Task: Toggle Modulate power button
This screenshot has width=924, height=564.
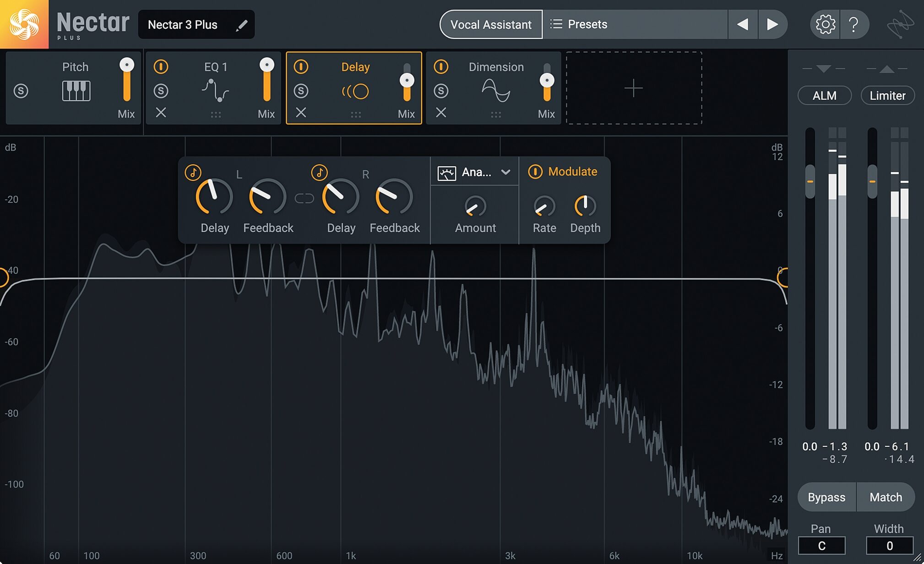Action: click(x=535, y=172)
